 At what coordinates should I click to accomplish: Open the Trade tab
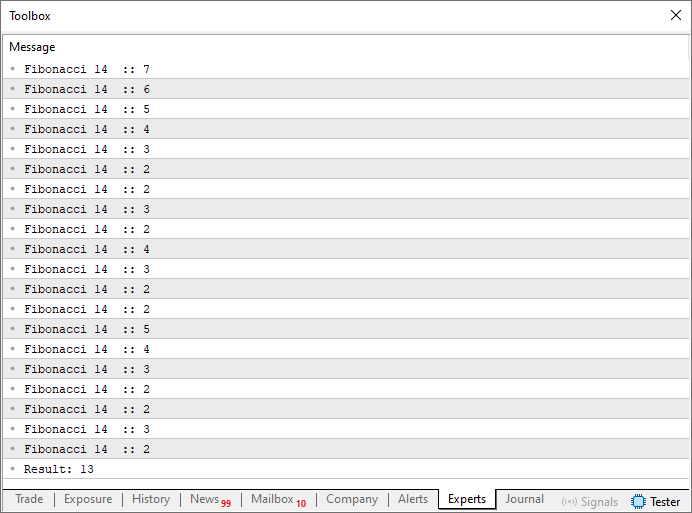coord(29,499)
